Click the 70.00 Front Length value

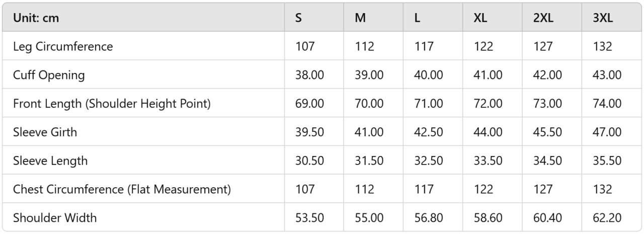coord(369,104)
